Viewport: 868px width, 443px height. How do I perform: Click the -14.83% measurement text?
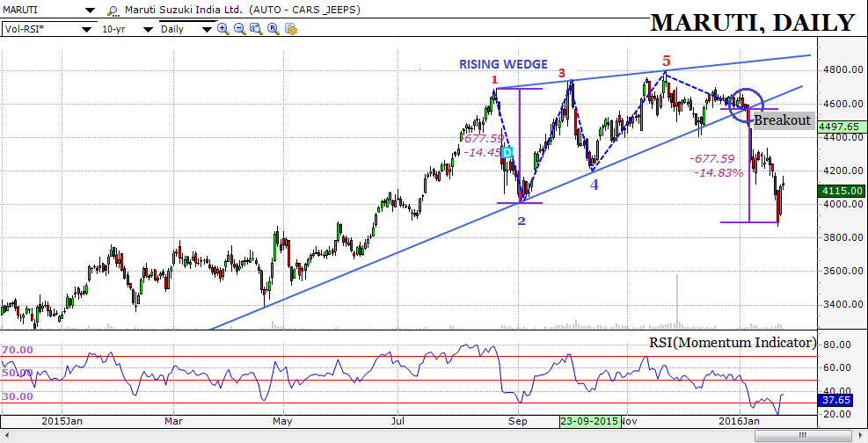click(x=718, y=172)
